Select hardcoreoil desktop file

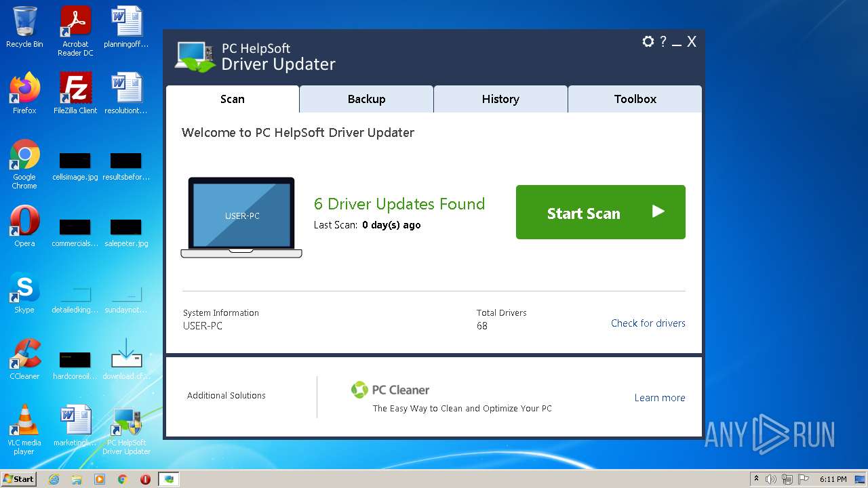point(75,365)
